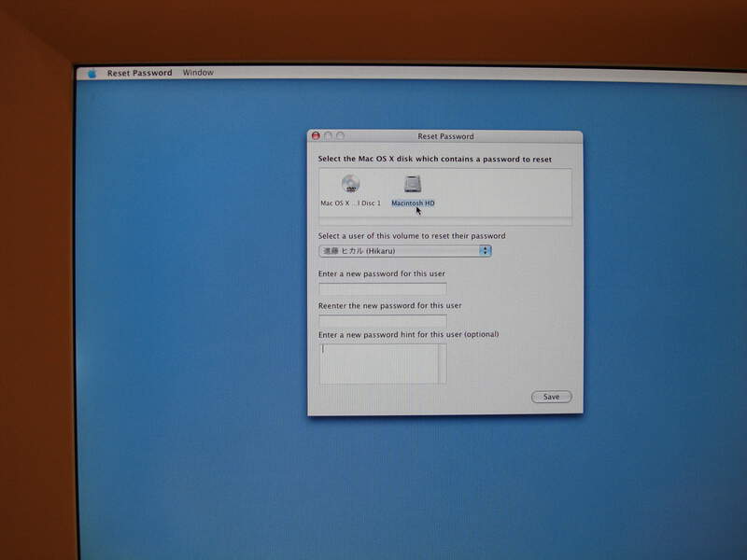Viewport: 747px width, 560px height.
Task: Click the Save button
Action: coord(551,397)
